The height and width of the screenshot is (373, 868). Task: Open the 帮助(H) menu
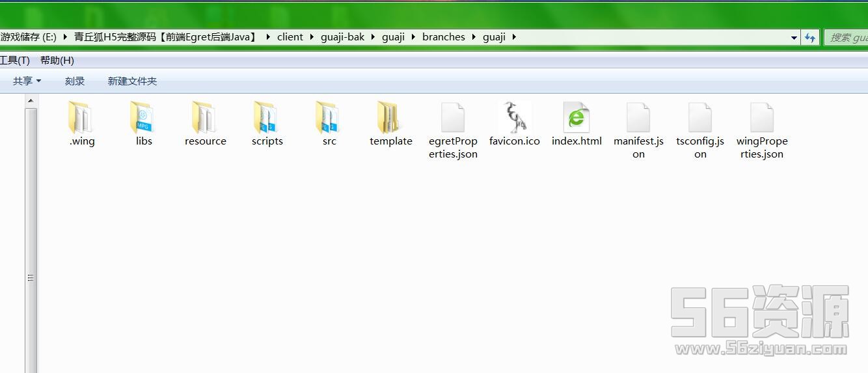coord(57,61)
